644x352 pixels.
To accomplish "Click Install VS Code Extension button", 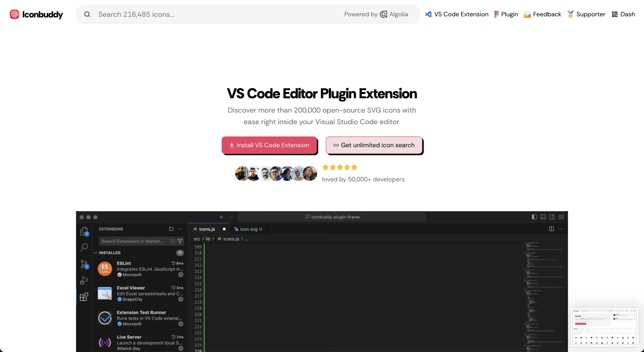I will pyautogui.click(x=269, y=145).
